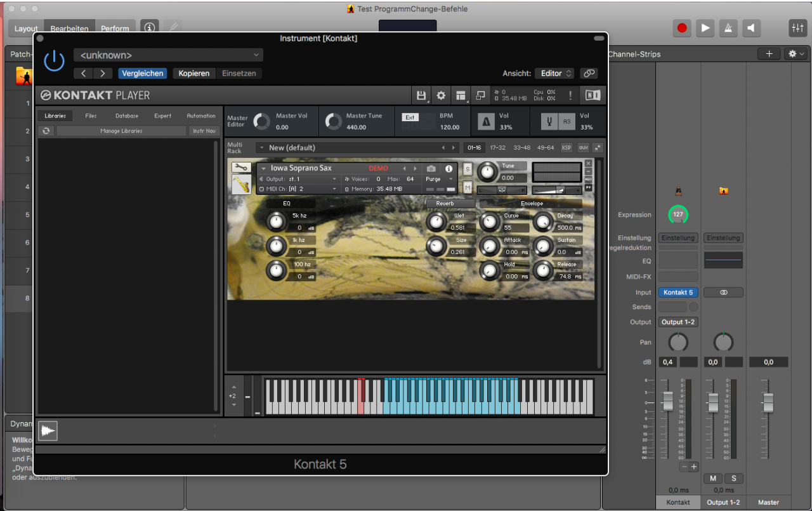Solo Iowa Soprano Sax with S button
The image size is (812, 511).
point(468,169)
